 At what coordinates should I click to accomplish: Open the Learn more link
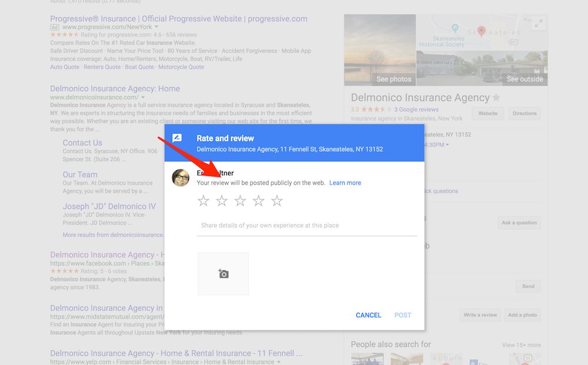click(345, 183)
